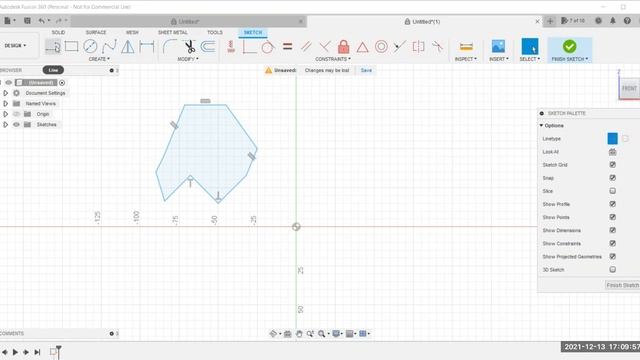Click the Look At icon in navigation bar

287,334
